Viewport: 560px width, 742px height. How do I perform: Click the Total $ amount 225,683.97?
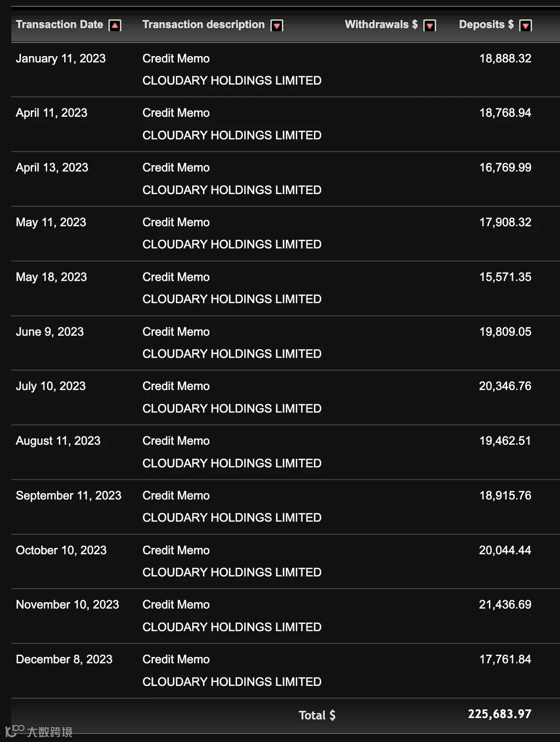pos(499,714)
